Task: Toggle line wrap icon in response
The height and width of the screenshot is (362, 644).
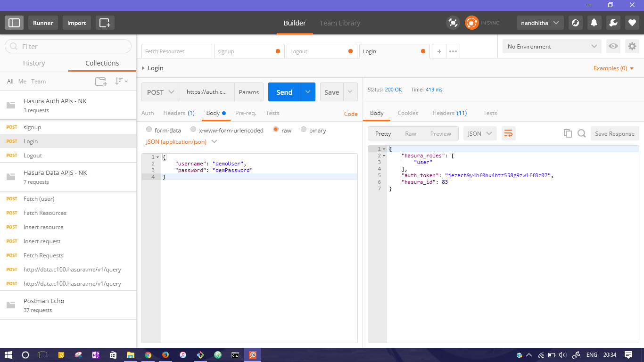Action: (508, 133)
